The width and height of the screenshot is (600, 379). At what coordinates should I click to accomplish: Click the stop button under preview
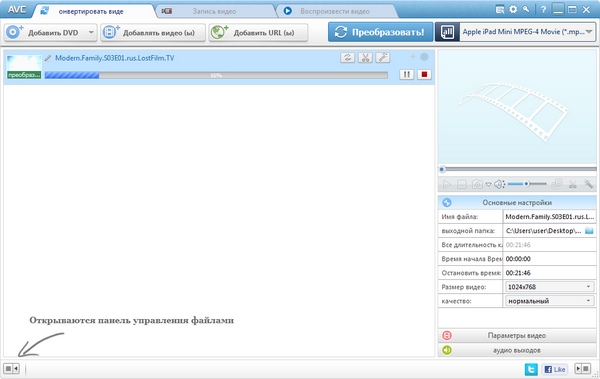click(x=462, y=185)
